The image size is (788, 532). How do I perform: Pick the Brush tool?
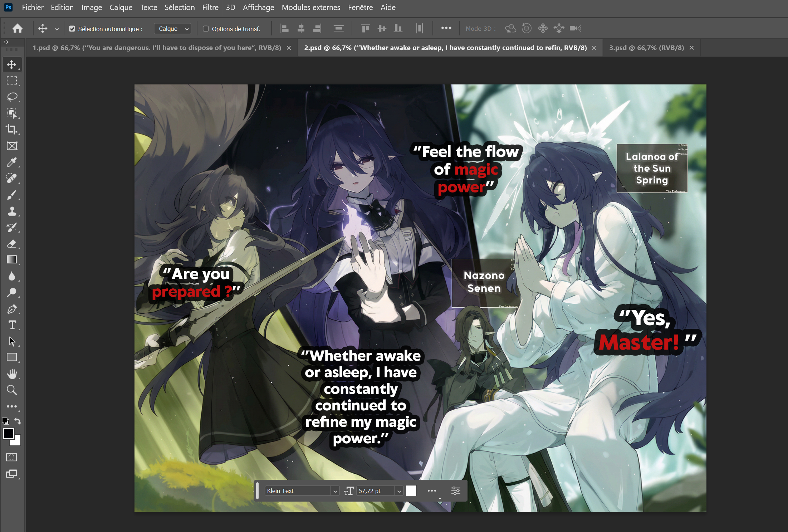(11, 195)
